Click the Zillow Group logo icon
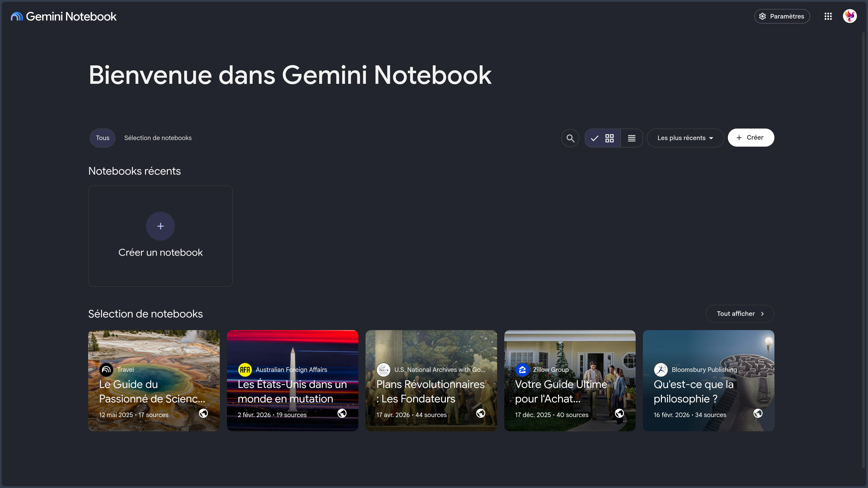The width and height of the screenshot is (868, 488). pos(522,370)
